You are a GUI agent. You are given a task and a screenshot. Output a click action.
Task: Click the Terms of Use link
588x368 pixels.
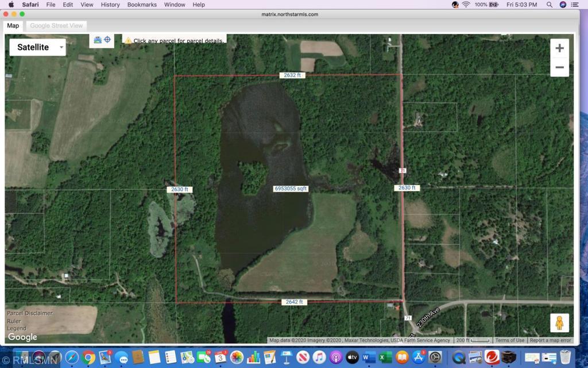point(509,340)
